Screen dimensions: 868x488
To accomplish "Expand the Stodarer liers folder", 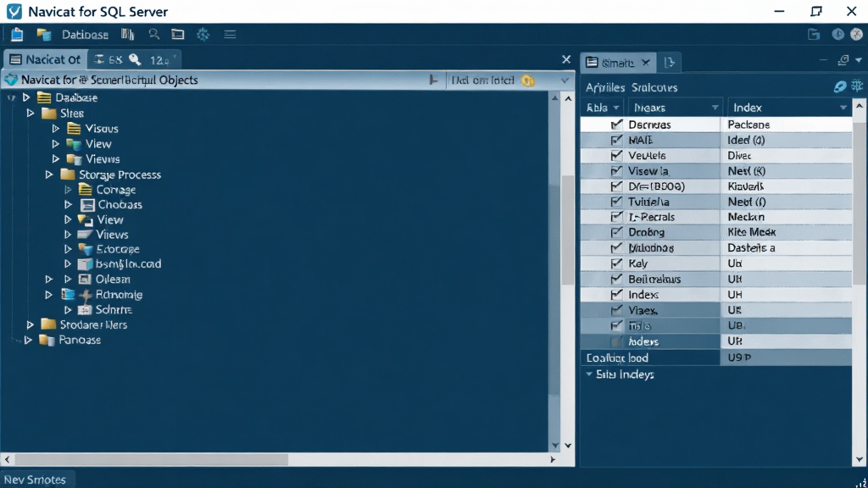I will pyautogui.click(x=31, y=324).
